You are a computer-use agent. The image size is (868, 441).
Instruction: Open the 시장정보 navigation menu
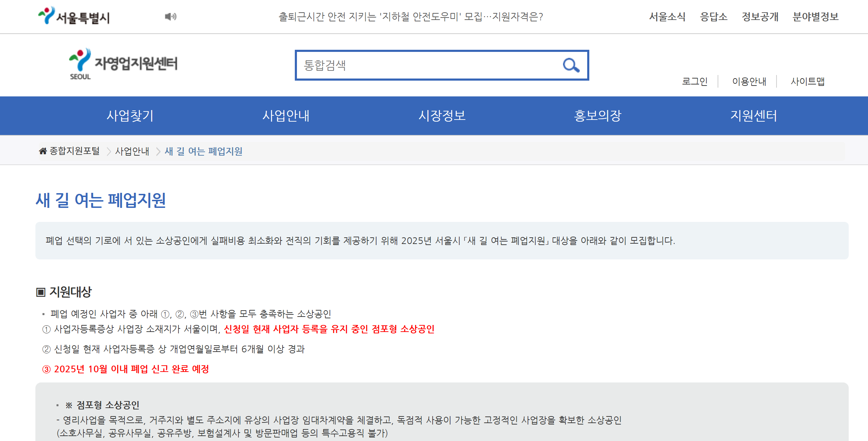coord(442,116)
